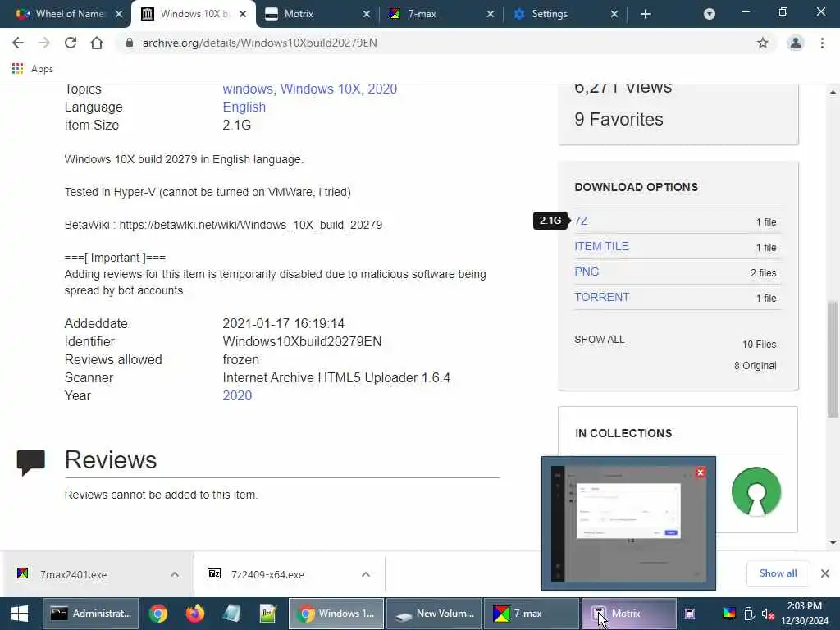Viewport: 840px width, 630px height.
Task: Launch Chrome from pinned taskbar icon
Action: coord(158,614)
